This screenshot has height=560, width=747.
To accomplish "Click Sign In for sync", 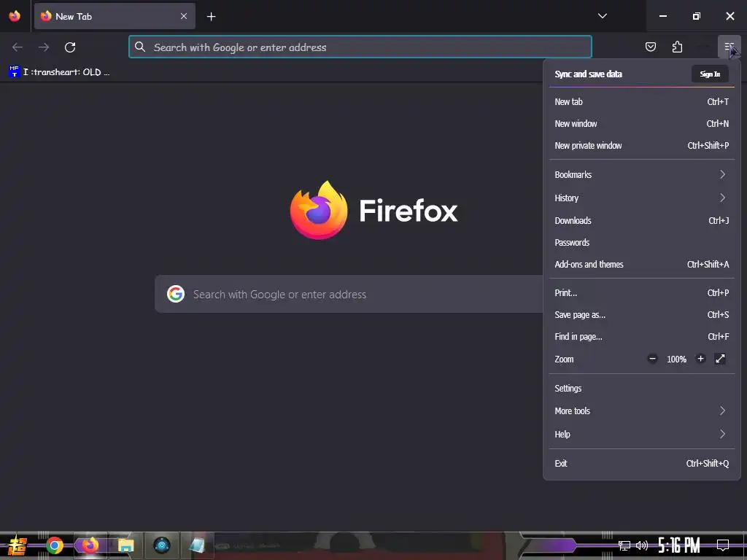I will [710, 74].
